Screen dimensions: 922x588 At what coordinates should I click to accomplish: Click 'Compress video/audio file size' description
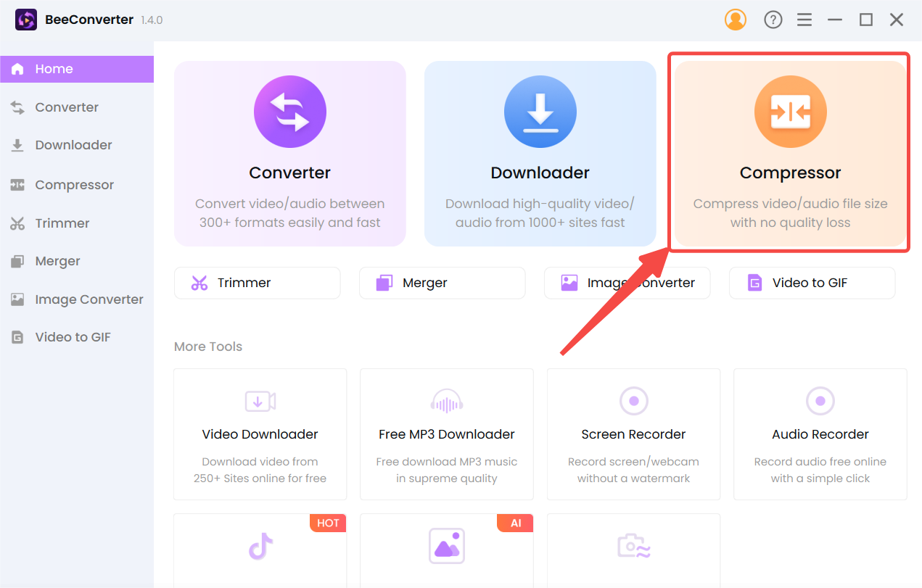[x=791, y=213]
